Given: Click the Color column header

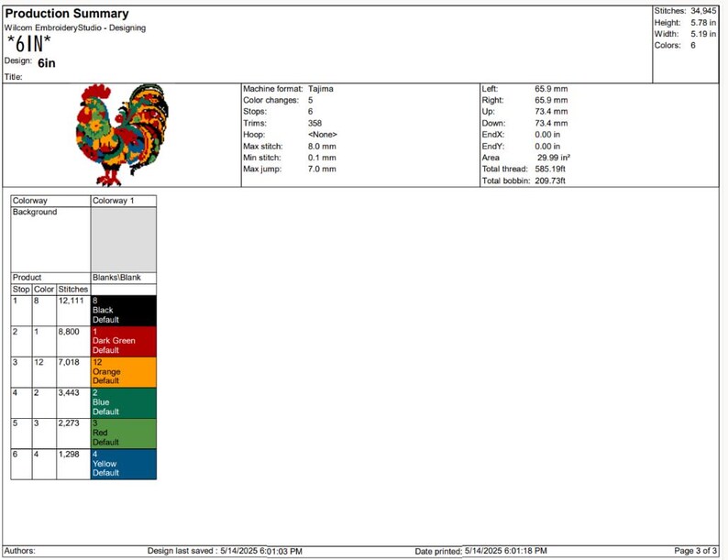Looking at the screenshot, I should coord(44,290).
